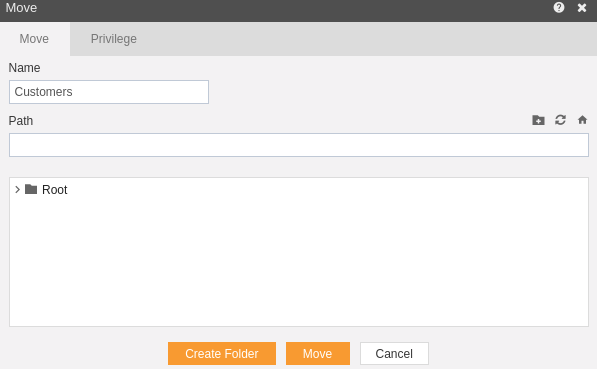Open the help question-mark icon
Screen dimensions: 597x369
click(x=559, y=8)
